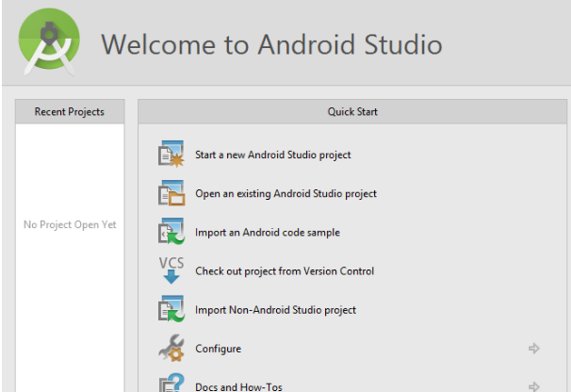This screenshot has width=571, height=392.
Task: Open the Configure text entry
Action: coord(218,349)
